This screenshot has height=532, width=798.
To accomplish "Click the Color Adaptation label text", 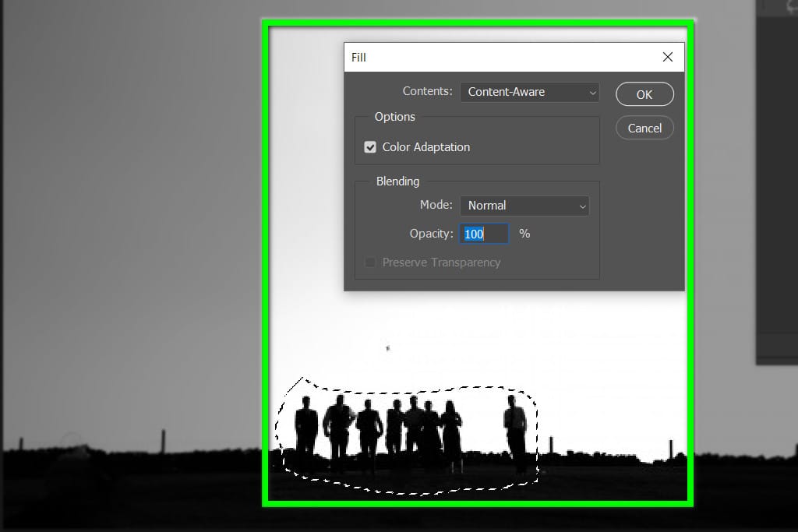I will pos(425,147).
